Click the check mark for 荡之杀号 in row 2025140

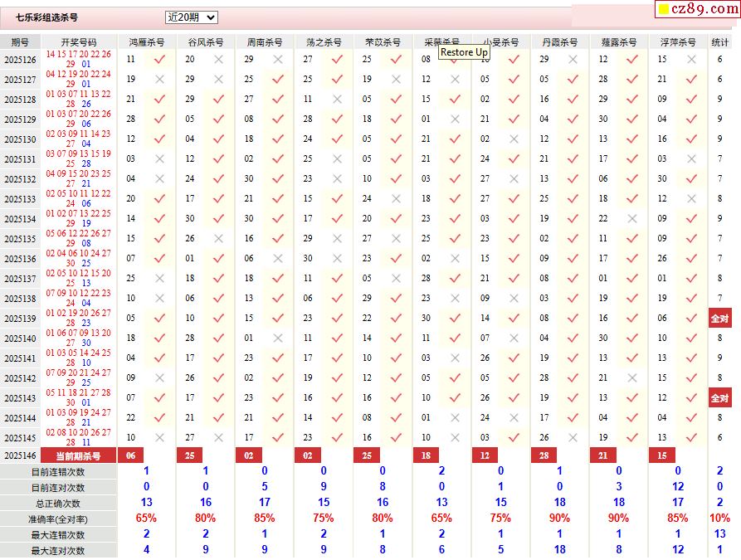click(337, 338)
